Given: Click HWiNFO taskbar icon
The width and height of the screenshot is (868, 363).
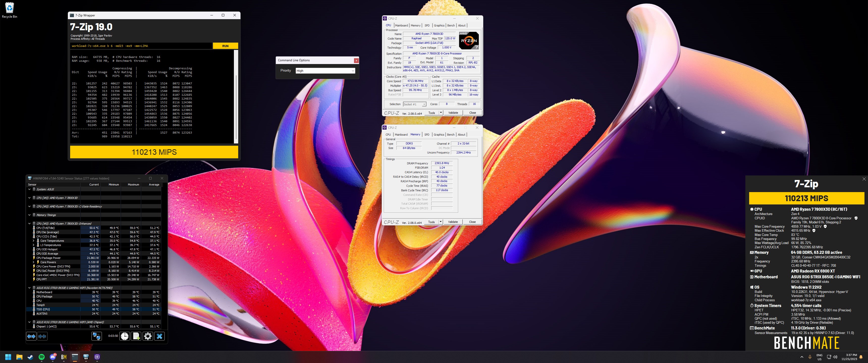Looking at the screenshot, I should tap(86, 357).
